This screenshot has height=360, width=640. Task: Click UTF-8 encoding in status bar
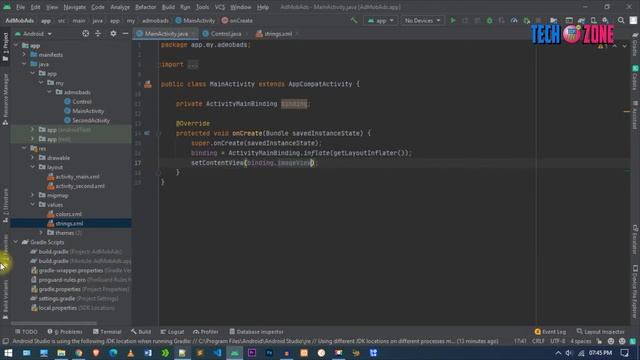558,341
